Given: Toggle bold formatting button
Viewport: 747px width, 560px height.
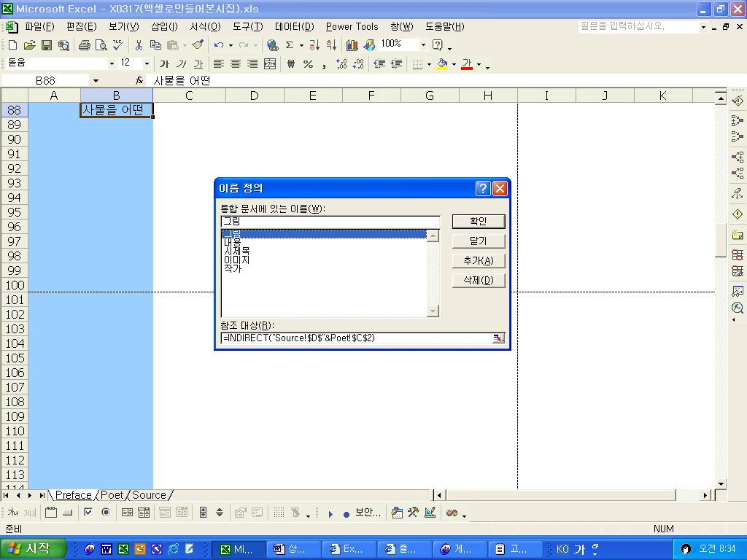Looking at the screenshot, I should click(164, 64).
